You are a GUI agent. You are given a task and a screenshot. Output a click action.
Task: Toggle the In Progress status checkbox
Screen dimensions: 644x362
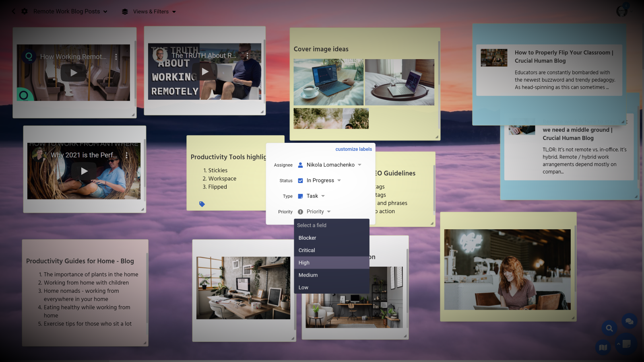300,180
